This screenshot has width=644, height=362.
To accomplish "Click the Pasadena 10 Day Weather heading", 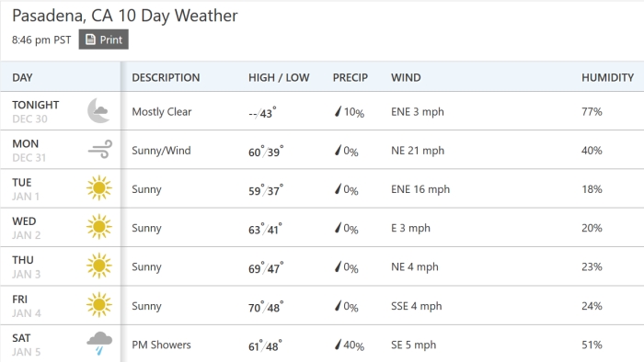I will [125, 16].
